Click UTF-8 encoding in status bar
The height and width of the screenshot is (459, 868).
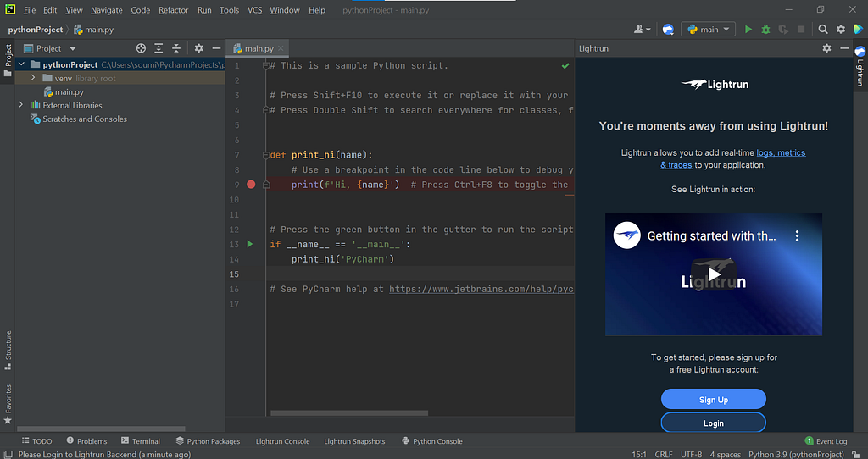pyautogui.click(x=691, y=455)
